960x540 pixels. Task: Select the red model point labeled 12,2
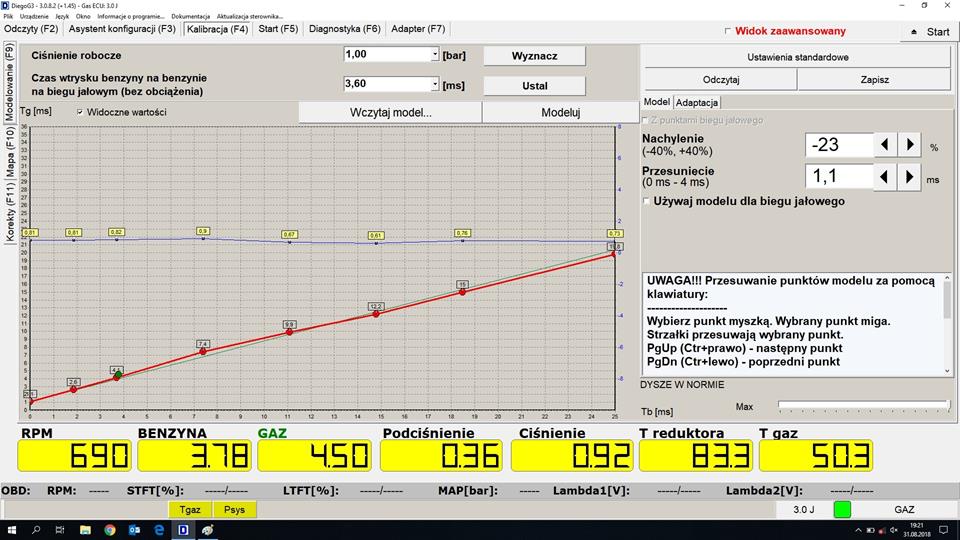pyautogui.click(x=376, y=313)
